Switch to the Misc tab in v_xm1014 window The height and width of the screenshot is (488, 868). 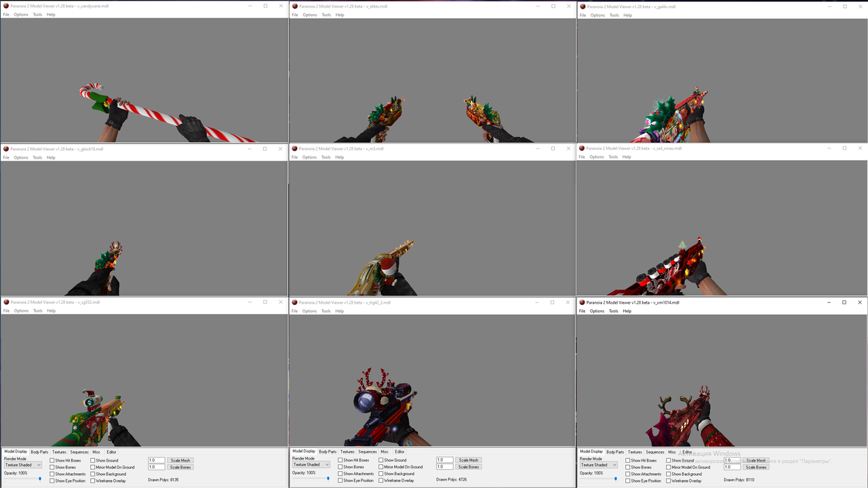(671, 452)
